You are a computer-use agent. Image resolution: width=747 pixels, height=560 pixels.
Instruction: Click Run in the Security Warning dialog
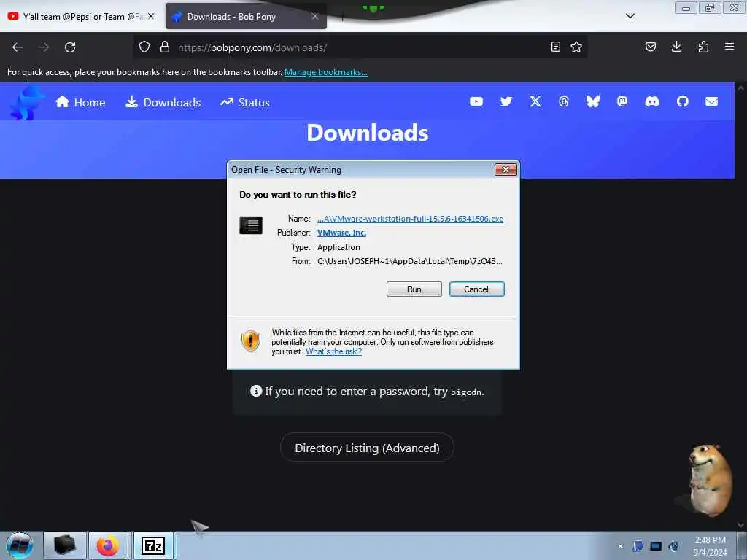tap(414, 289)
